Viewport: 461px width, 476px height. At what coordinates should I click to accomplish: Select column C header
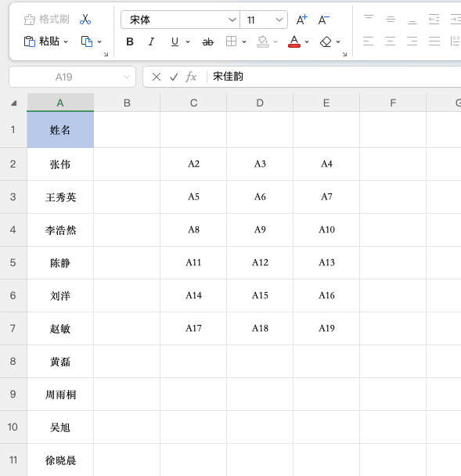tap(193, 103)
